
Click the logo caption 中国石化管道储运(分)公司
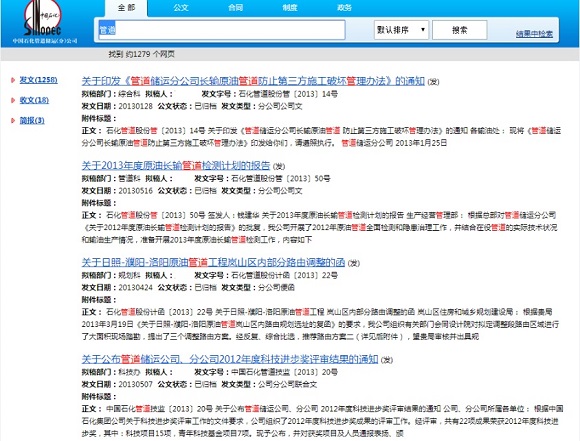pos(45,41)
